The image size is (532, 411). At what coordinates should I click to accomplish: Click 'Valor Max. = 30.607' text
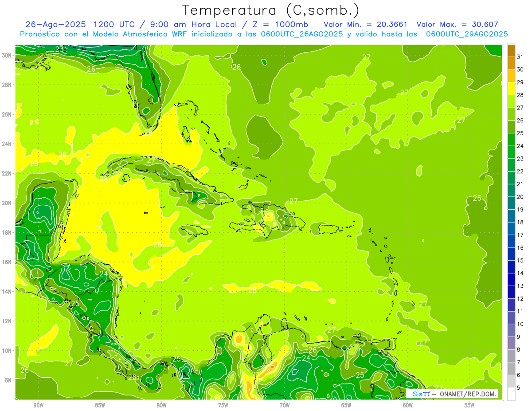pos(458,24)
